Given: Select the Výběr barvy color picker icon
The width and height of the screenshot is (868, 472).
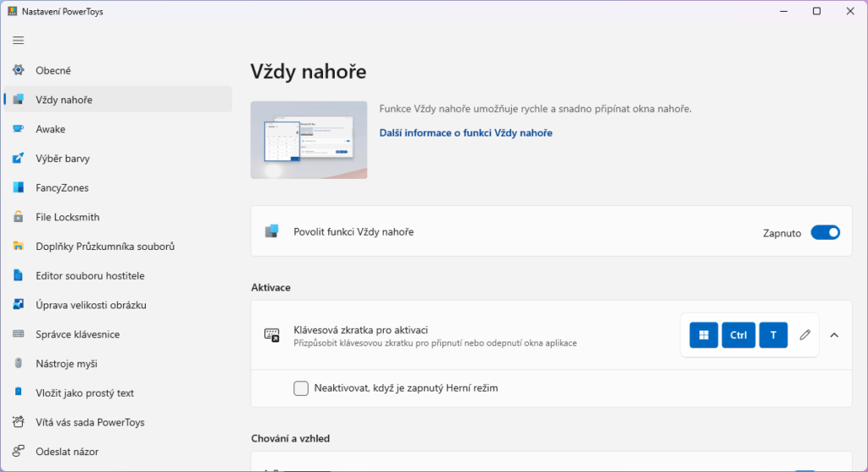Looking at the screenshot, I should (x=19, y=158).
